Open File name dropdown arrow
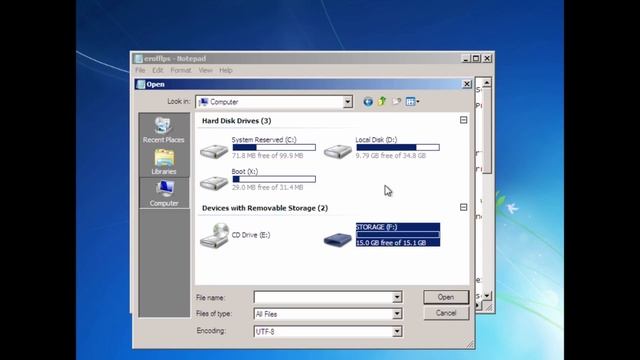 (x=397, y=297)
